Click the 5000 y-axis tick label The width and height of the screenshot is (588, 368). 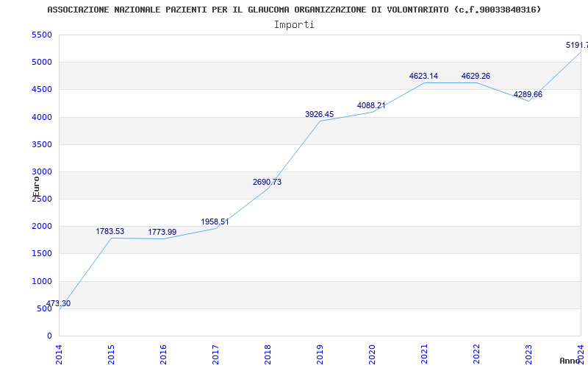[42, 63]
